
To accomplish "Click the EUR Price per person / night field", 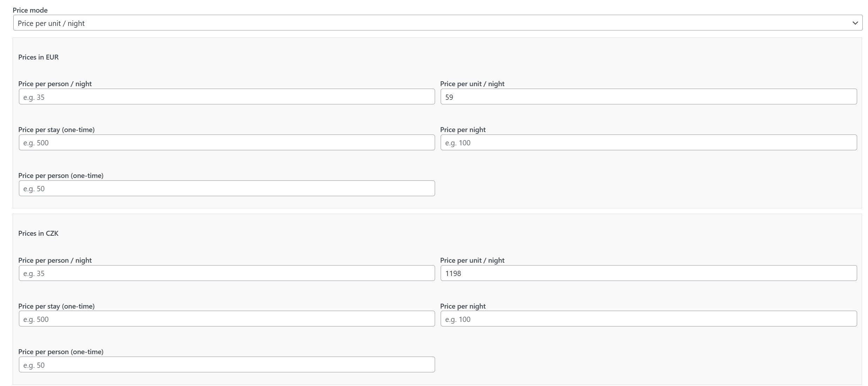I will click(x=226, y=97).
